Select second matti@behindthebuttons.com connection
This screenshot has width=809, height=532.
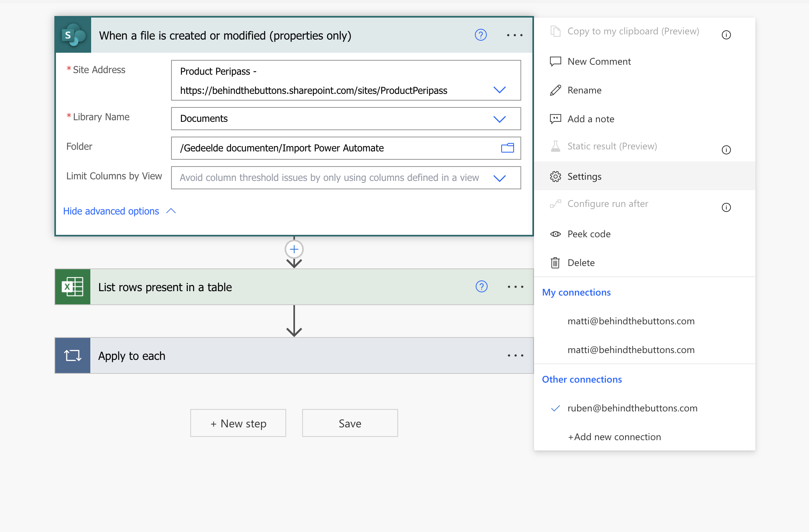click(x=644, y=350)
